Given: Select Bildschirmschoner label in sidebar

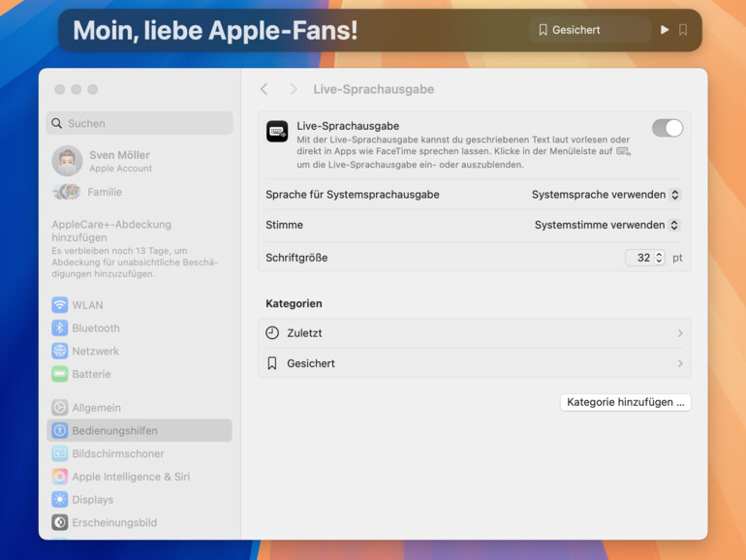Looking at the screenshot, I should [118, 453].
